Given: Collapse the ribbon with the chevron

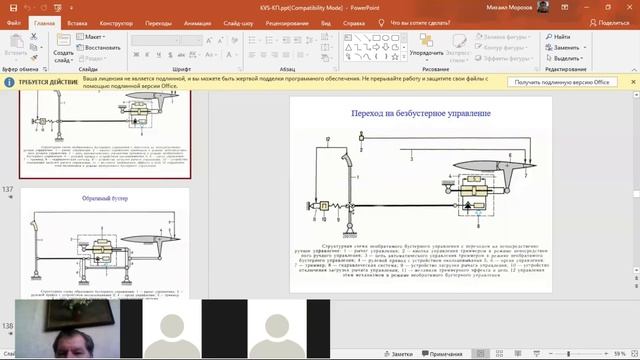Looking at the screenshot, I should [634, 69].
